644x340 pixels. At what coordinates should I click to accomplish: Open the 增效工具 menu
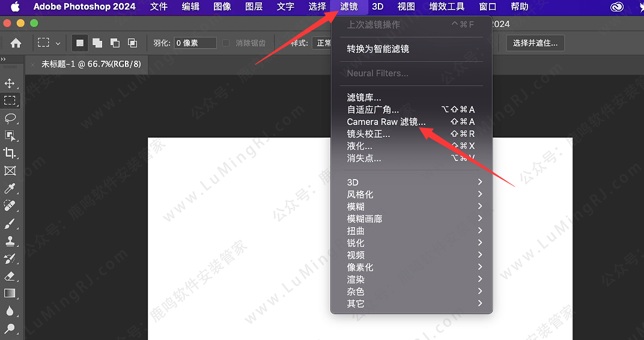point(447,7)
